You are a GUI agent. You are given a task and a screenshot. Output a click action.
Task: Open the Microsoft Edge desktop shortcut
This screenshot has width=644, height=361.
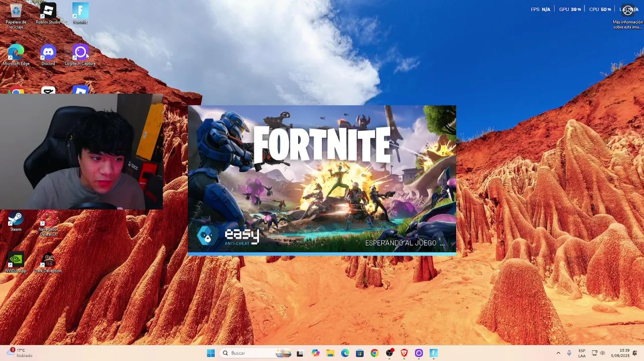click(16, 55)
